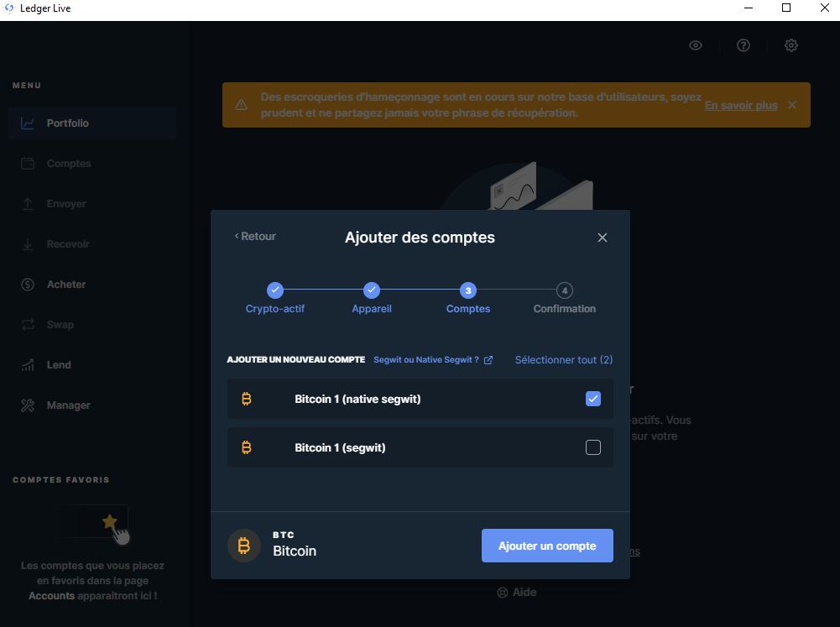Open Acheter menu item

92,285
